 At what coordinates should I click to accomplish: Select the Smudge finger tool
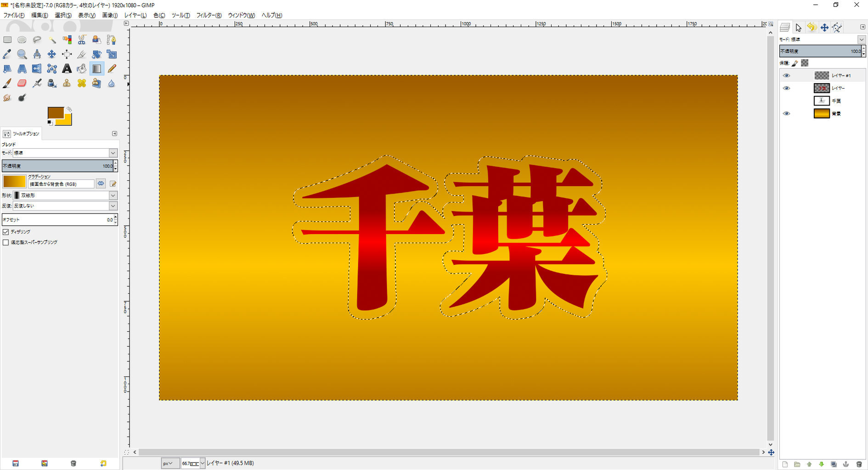pos(7,98)
